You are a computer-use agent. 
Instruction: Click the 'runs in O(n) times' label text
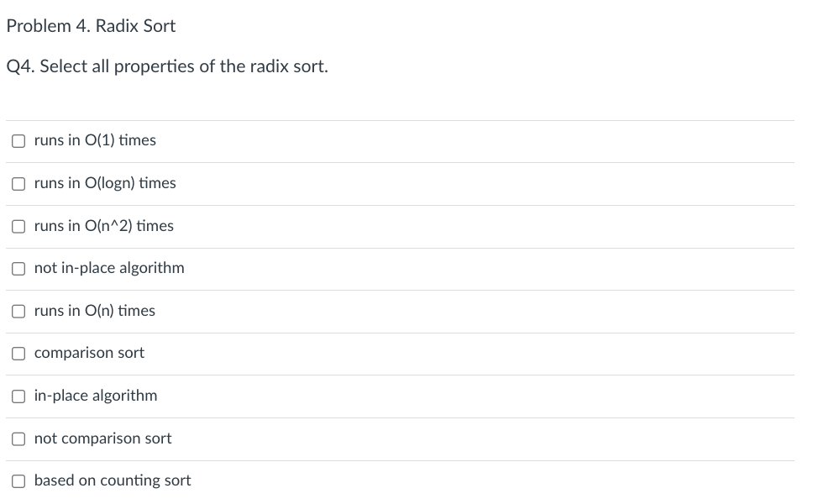click(x=95, y=311)
